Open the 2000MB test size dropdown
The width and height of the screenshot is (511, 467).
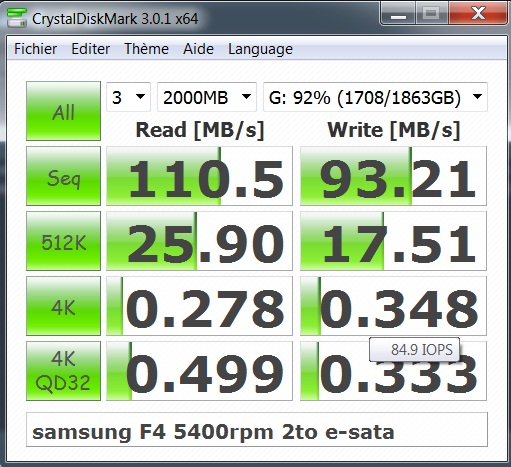pos(207,97)
